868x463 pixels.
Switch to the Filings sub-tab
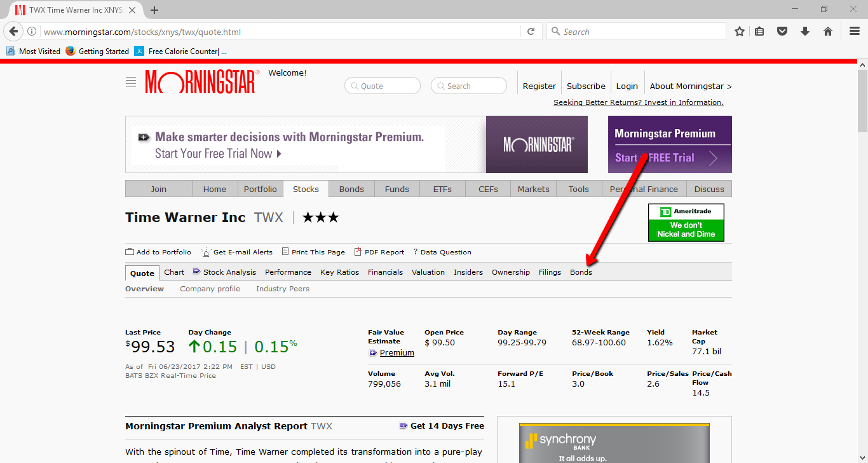pyautogui.click(x=550, y=272)
